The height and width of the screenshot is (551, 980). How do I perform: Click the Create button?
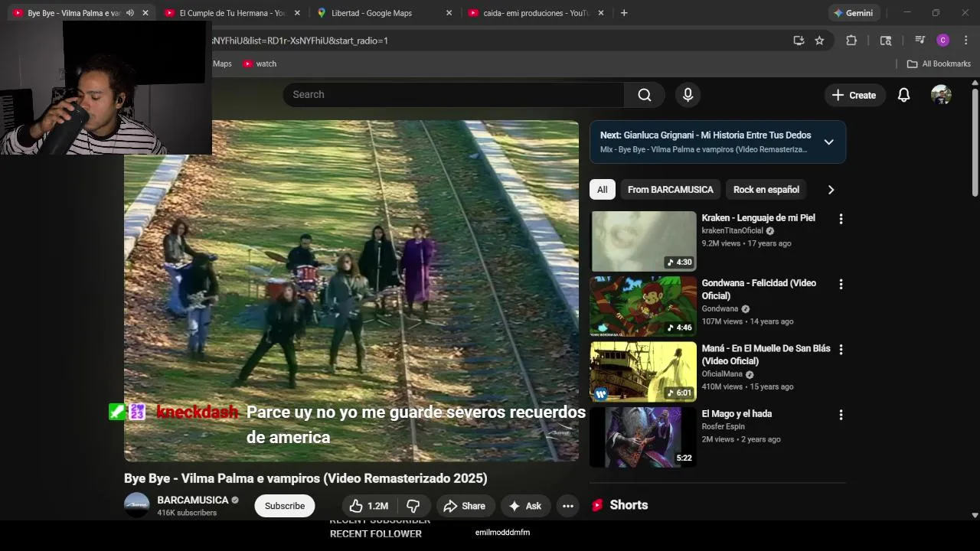854,95
